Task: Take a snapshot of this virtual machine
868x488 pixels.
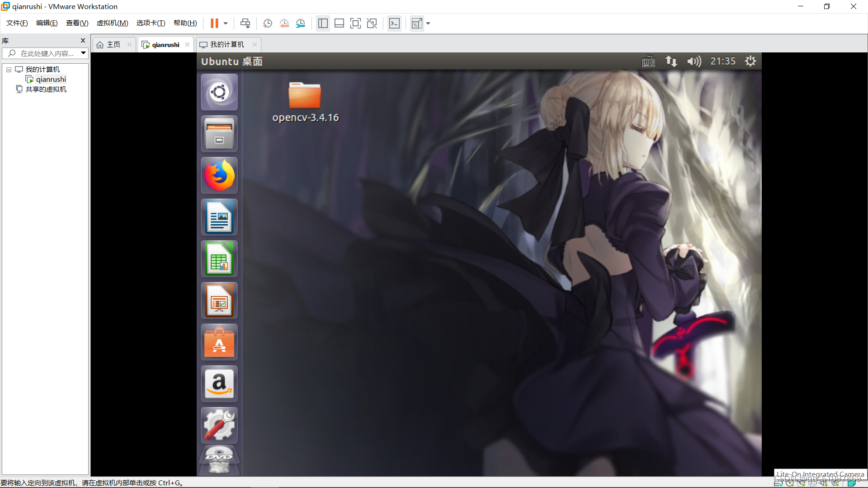Action: point(268,23)
